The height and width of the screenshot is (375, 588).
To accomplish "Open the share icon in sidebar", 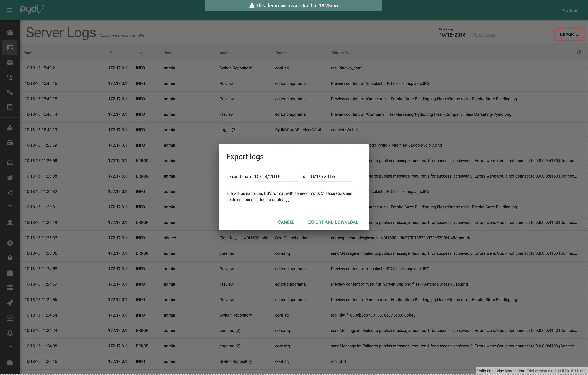I will click(x=10, y=193).
